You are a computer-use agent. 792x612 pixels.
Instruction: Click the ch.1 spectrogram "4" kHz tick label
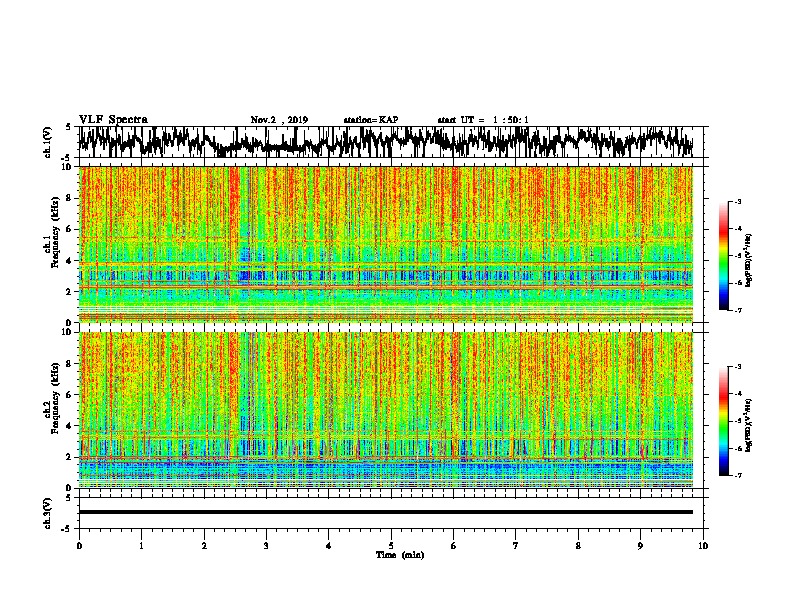(71, 261)
